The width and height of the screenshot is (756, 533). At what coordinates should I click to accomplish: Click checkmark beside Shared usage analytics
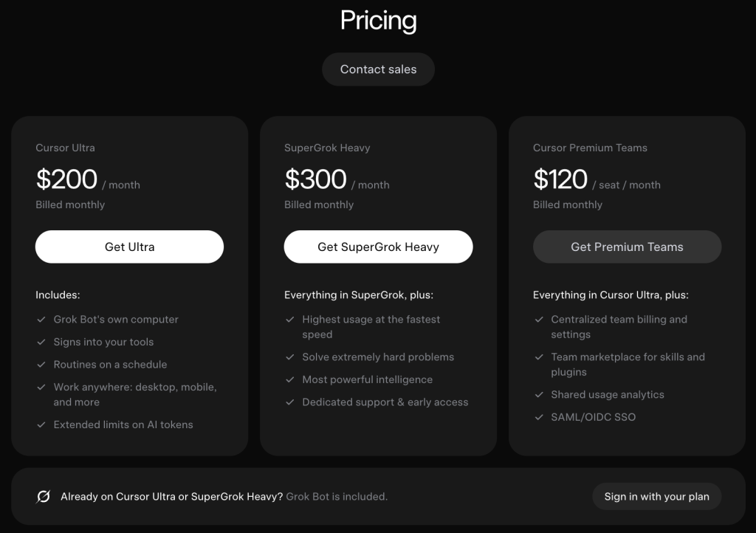(x=539, y=395)
